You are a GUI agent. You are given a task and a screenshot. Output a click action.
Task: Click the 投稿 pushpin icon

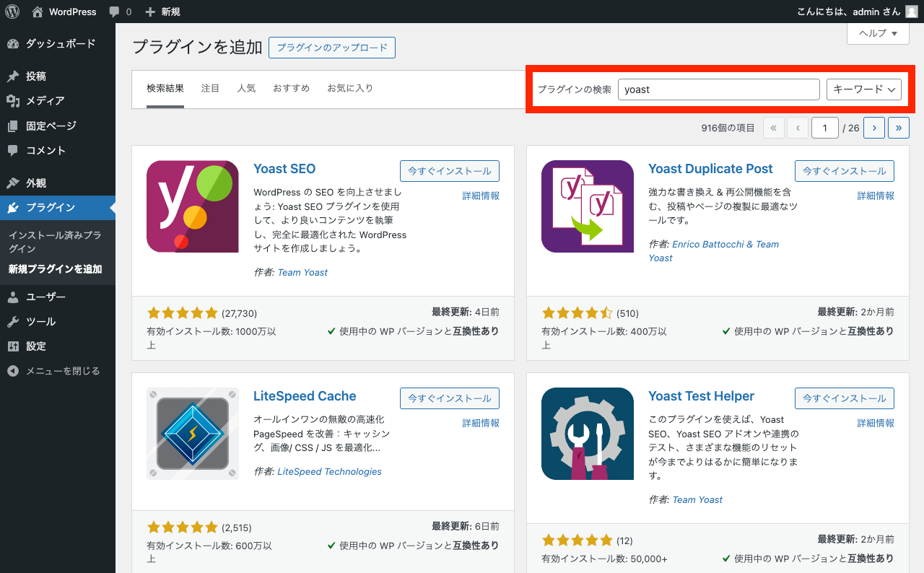point(13,76)
